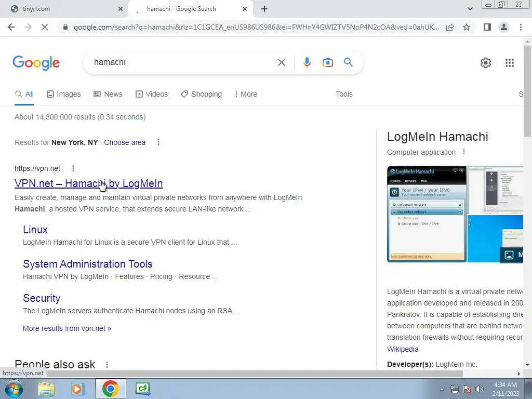Open options next to Computer application
Screen dimensions: 532x399
(464, 152)
